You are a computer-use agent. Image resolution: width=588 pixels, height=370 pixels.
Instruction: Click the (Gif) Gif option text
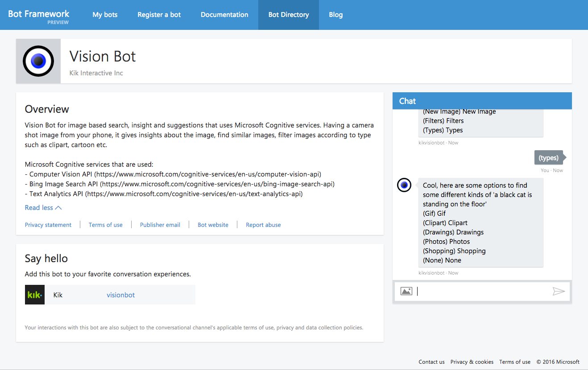(435, 214)
